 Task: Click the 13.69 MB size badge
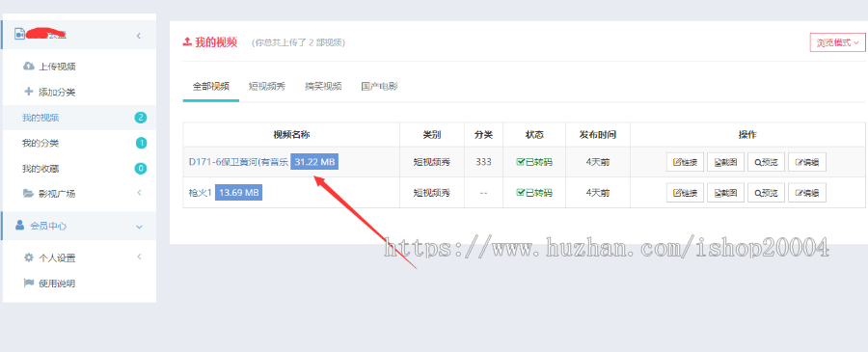[238, 193]
